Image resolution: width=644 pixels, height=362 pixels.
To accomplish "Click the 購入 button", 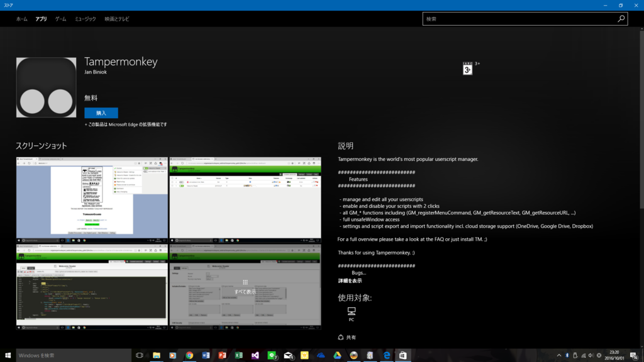I will 101,113.
